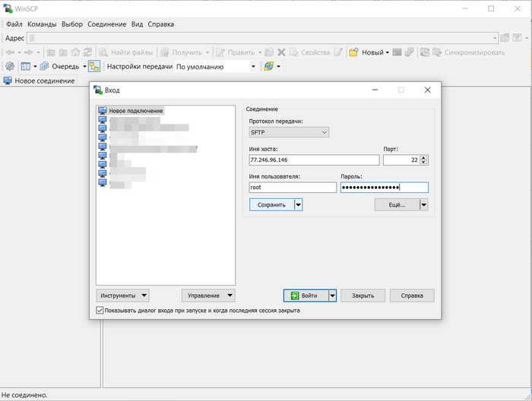Toggle 'Показывать диалог входа при запуске' checkbox
The width and height of the screenshot is (532, 401).
[x=100, y=311]
